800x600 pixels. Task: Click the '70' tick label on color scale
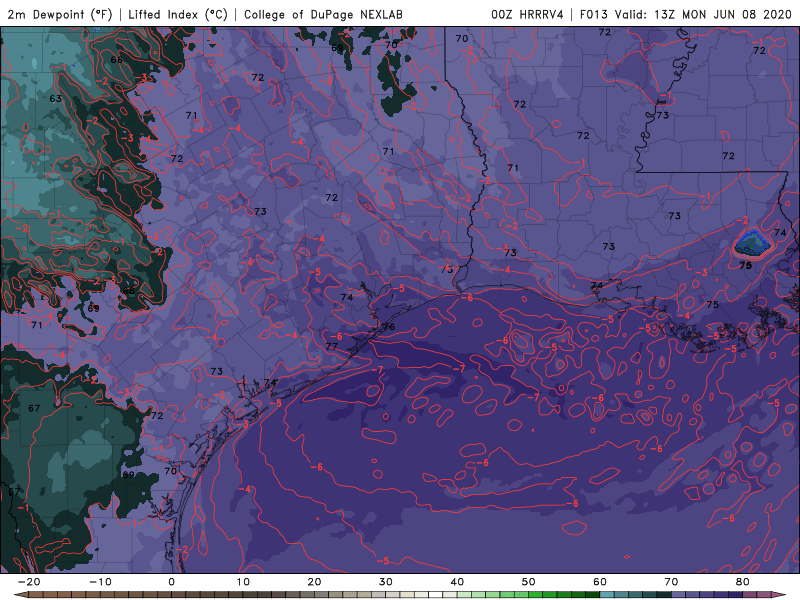click(x=671, y=582)
